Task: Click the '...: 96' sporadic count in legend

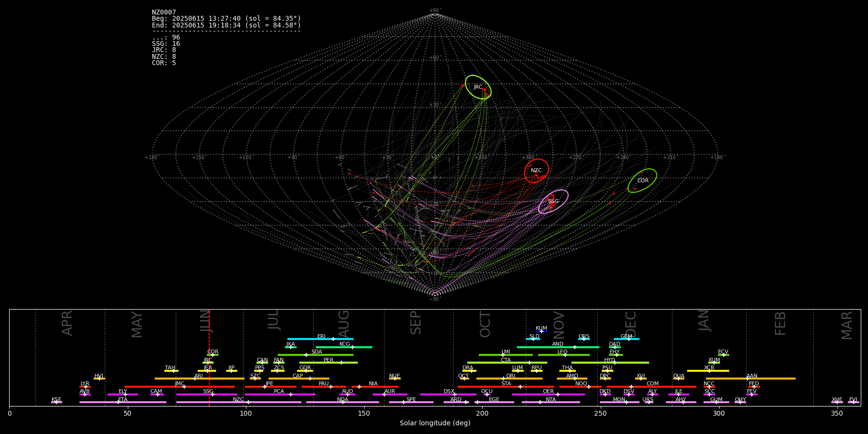Action: tap(166, 38)
